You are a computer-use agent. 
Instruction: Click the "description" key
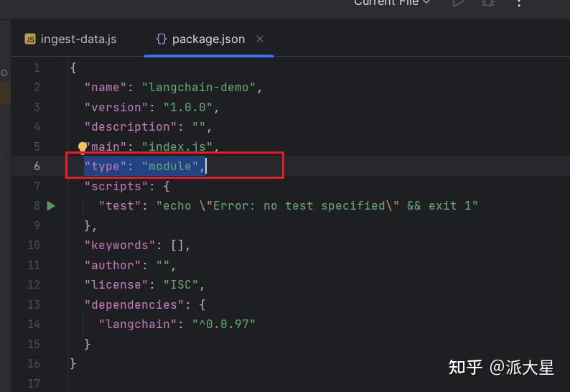pos(131,127)
